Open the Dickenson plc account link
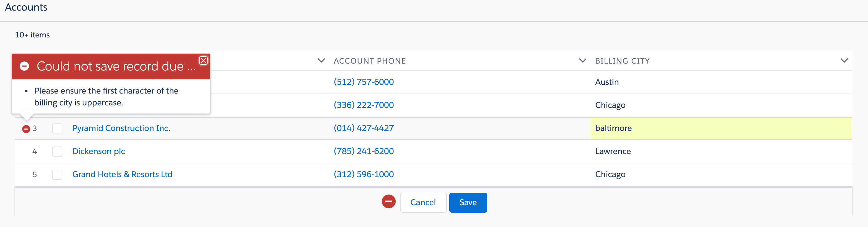Image resolution: width=868 pixels, height=227 pixels. coord(98,152)
